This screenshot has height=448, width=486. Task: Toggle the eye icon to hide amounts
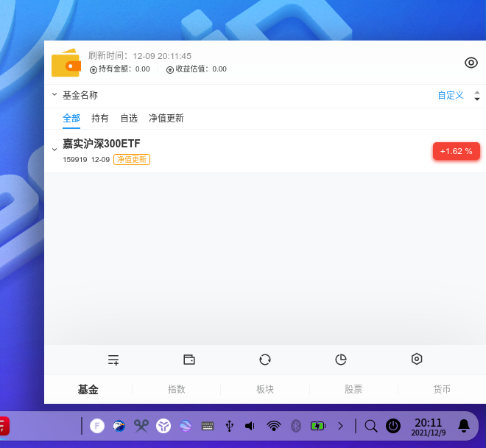click(x=471, y=63)
